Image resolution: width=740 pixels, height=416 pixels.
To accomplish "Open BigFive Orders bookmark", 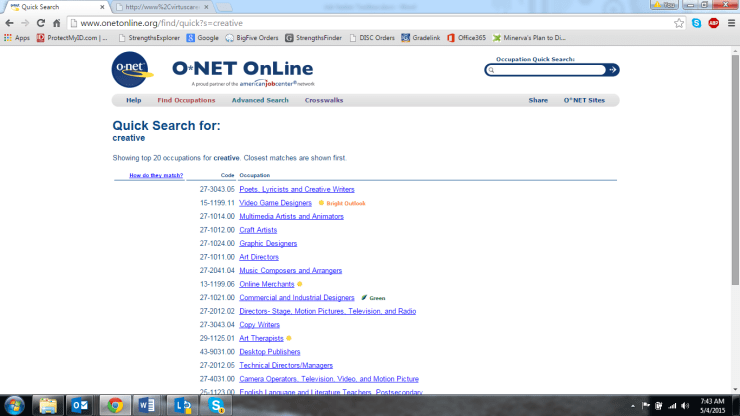I will 252,38.
